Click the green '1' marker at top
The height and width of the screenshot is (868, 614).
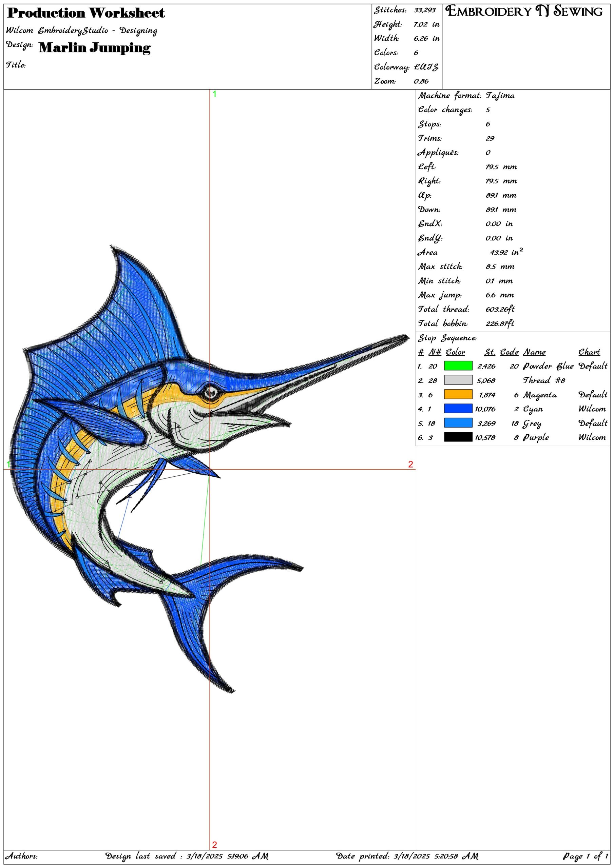(x=214, y=94)
